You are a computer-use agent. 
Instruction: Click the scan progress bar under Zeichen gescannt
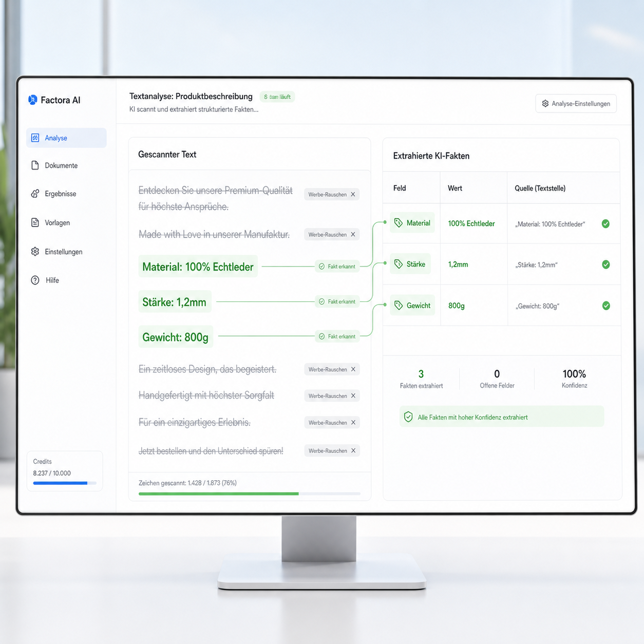tap(250, 494)
